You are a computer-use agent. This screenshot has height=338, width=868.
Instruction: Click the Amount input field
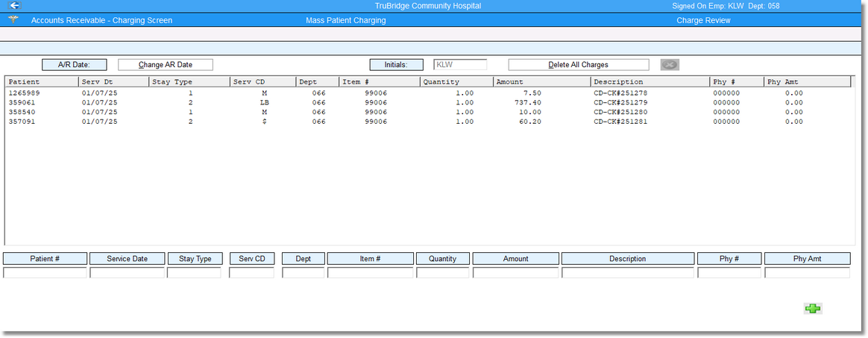(516, 272)
